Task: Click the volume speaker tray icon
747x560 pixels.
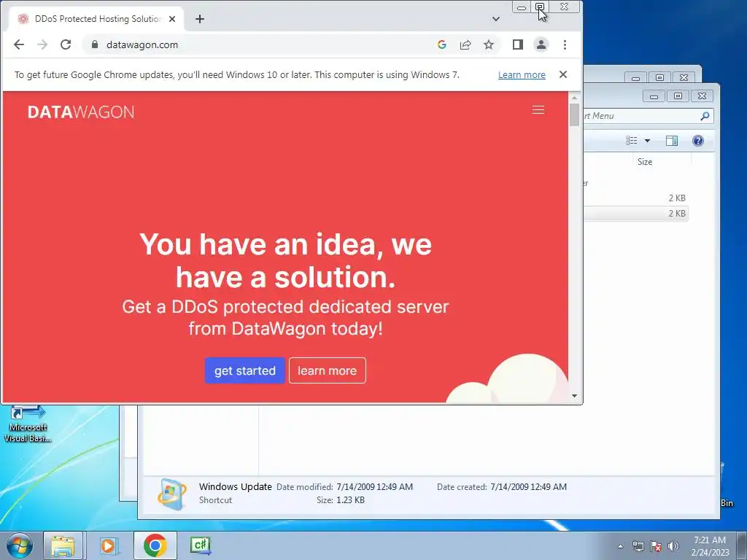Action: (x=673, y=546)
